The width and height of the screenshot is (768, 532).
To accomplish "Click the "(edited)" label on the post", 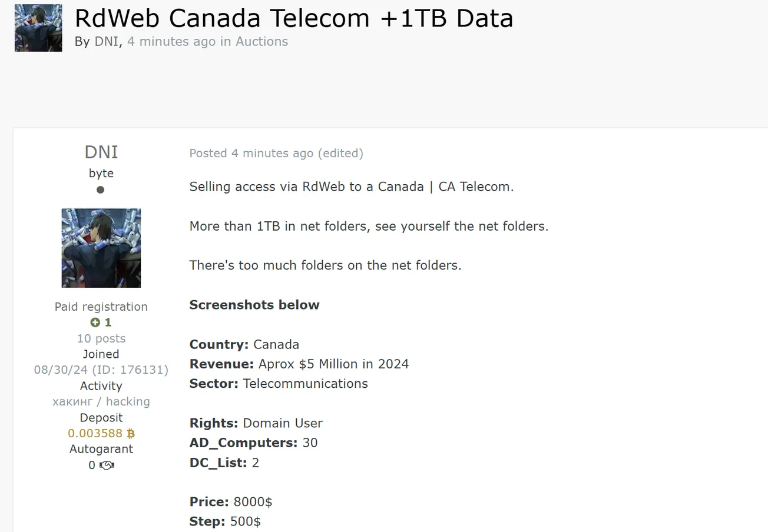I will click(x=340, y=154).
